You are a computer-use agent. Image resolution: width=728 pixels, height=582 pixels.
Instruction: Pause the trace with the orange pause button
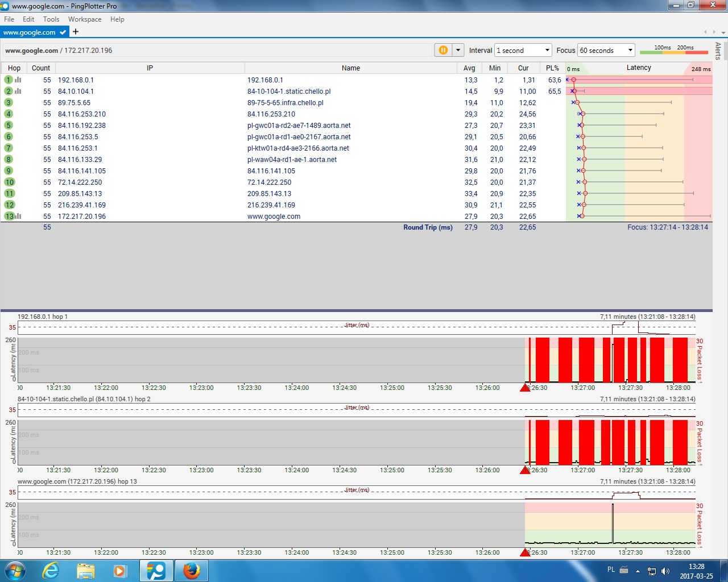tap(443, 50)
